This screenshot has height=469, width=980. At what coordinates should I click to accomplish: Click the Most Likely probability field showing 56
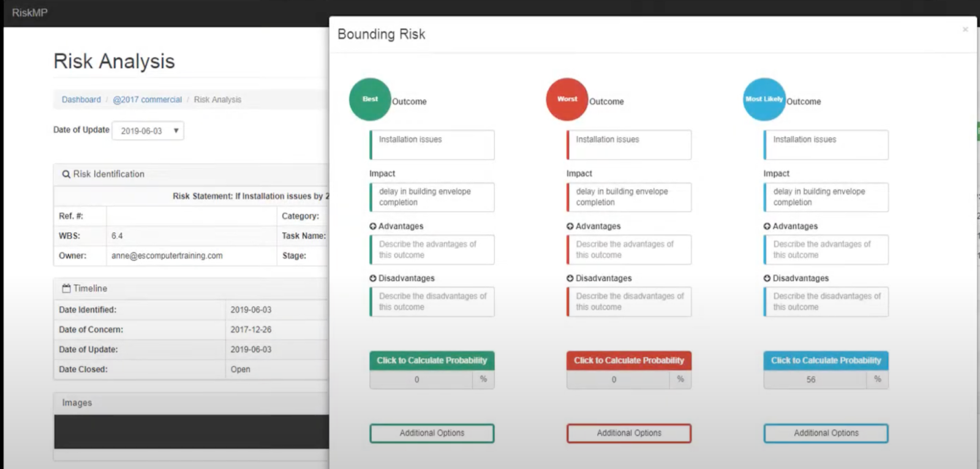tap(811, 380)
